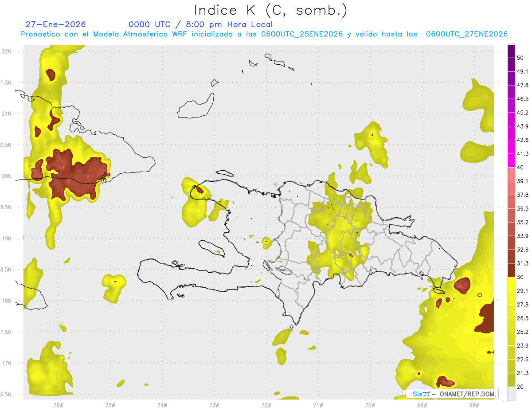The width and height of the screenshot is (532, 411).
Task: Click the '71W' longitude label
Action: (318, 405)
